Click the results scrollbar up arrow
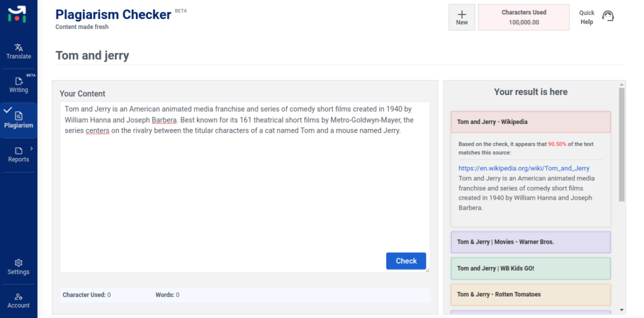 pos(621,85)
